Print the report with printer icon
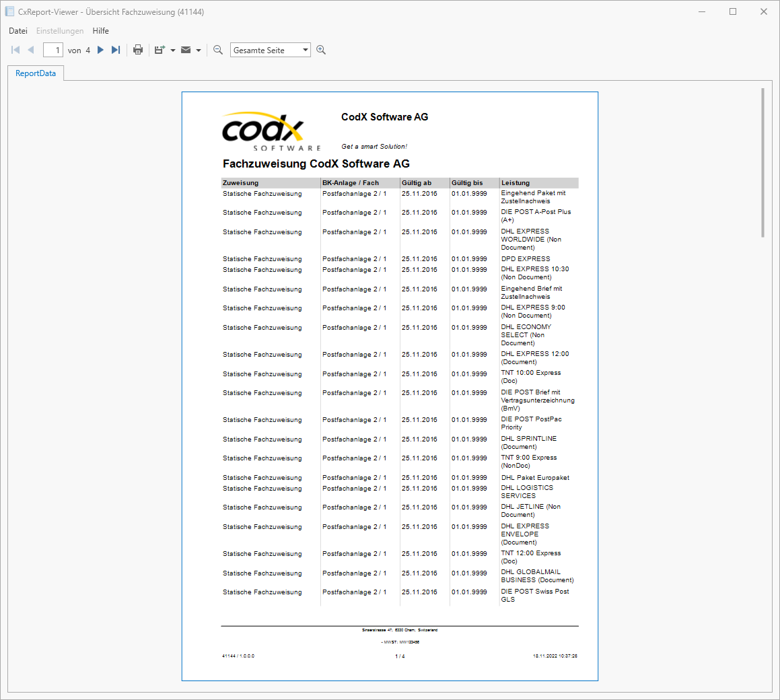This screenshot has width=780, height=700. tap(138, 50)
